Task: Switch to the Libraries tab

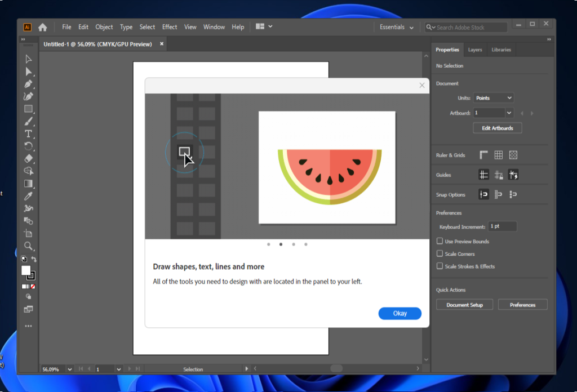Action: (501, 50)
